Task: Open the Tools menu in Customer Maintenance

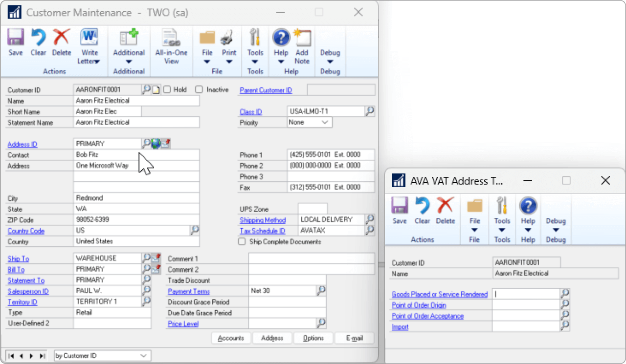Action: (255, 46)
